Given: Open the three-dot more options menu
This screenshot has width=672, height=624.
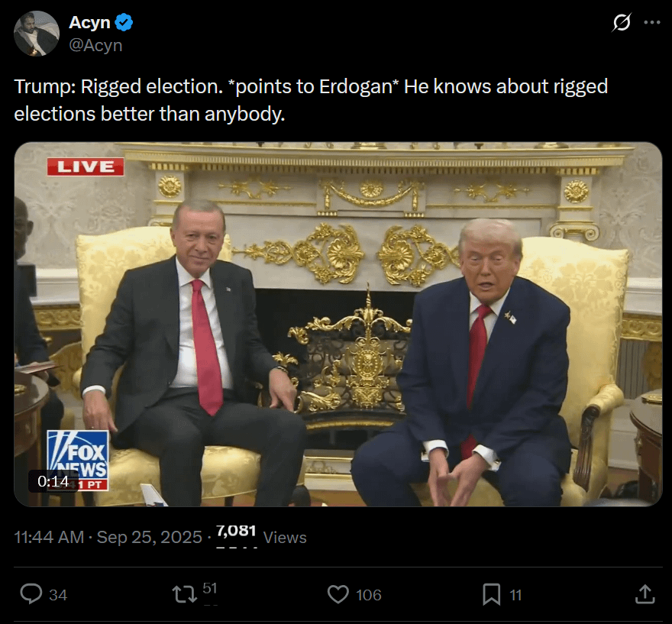Looking at the screenshot, I should click(x=652, y=22).
